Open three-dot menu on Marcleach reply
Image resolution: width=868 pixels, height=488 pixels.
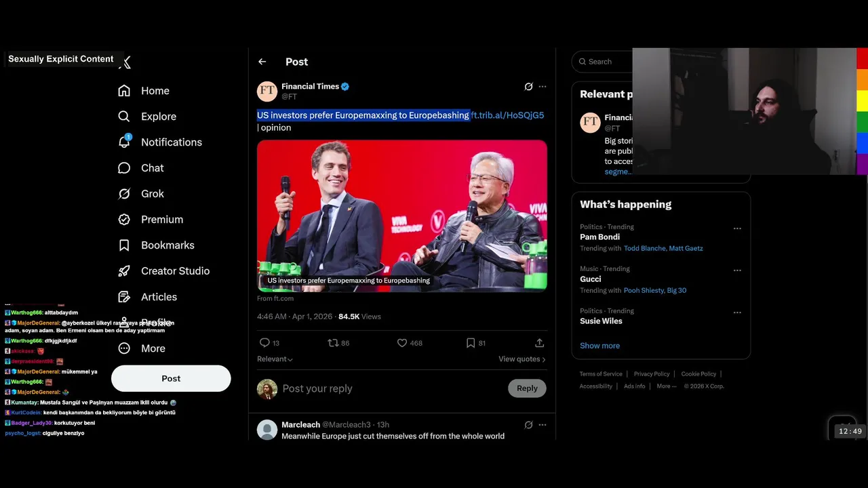click(x=542, y=425)
